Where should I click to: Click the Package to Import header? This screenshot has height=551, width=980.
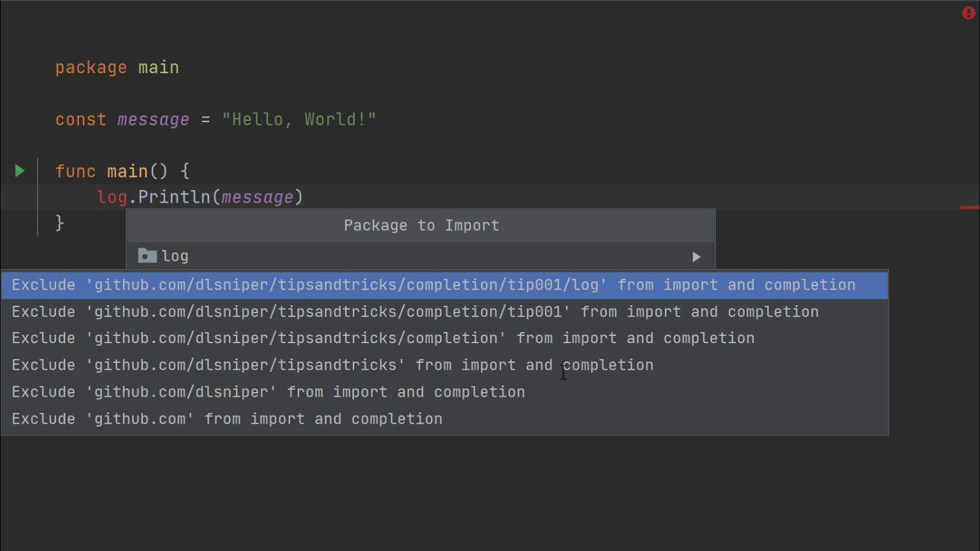(421, 225)
